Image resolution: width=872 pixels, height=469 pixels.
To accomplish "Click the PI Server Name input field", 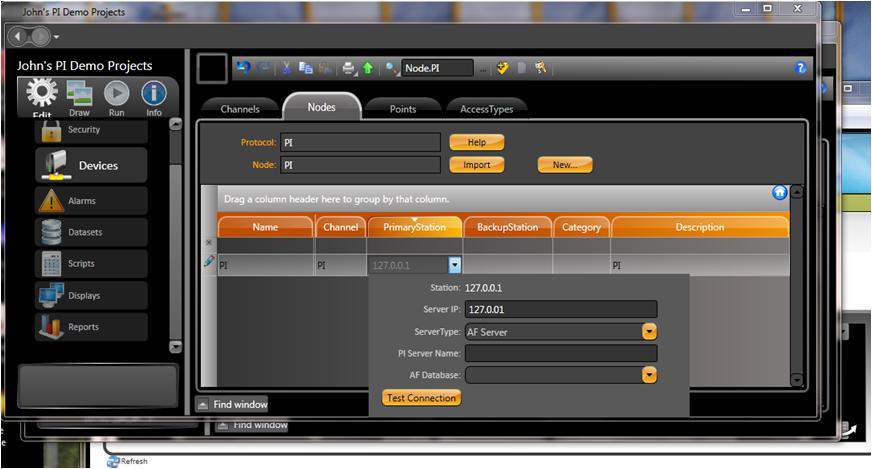I will [x=561, y=353].
